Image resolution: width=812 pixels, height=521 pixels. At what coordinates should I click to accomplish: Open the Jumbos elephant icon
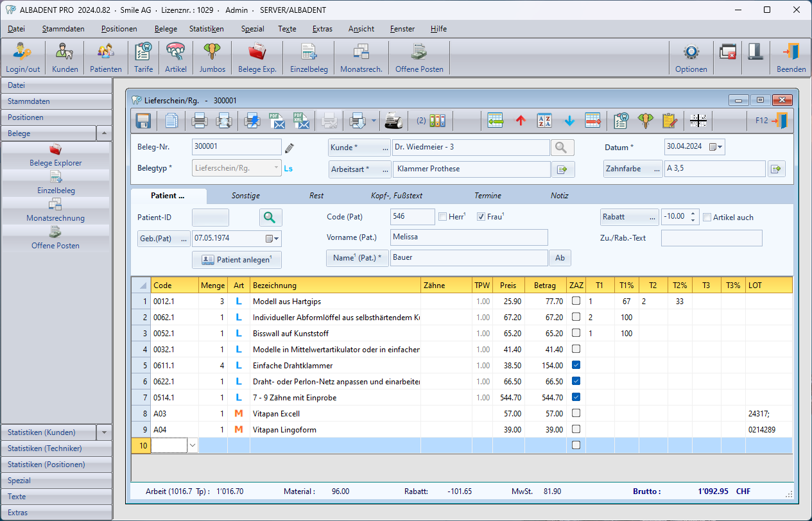coord(212,58)
